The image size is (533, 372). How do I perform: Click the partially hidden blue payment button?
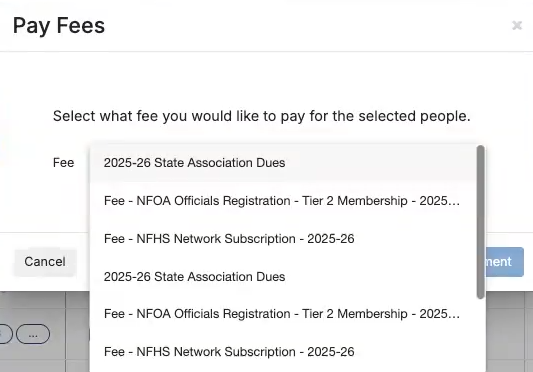click(x=505, y=262)
